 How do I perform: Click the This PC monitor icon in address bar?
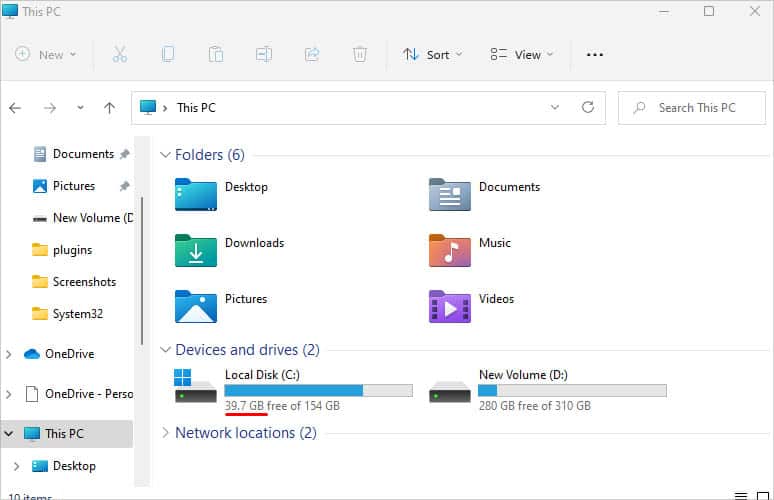(148, 107)
